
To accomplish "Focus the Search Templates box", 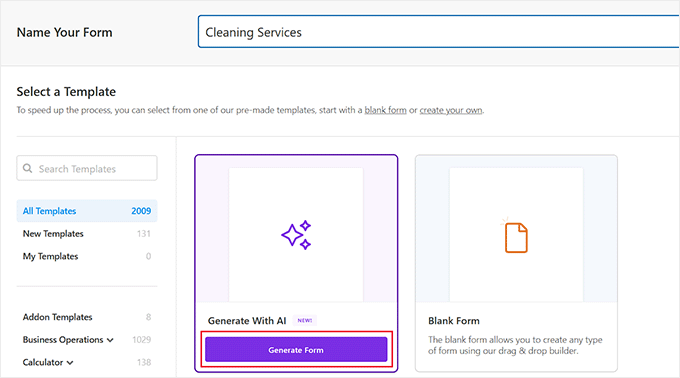I will pyautogui.click(x=87, y=168).
